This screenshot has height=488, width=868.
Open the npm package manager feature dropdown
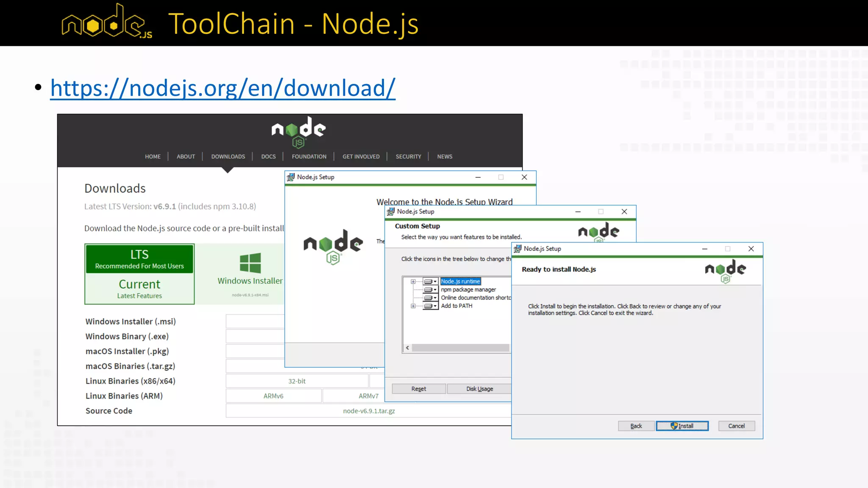click(x=430, y=290)
